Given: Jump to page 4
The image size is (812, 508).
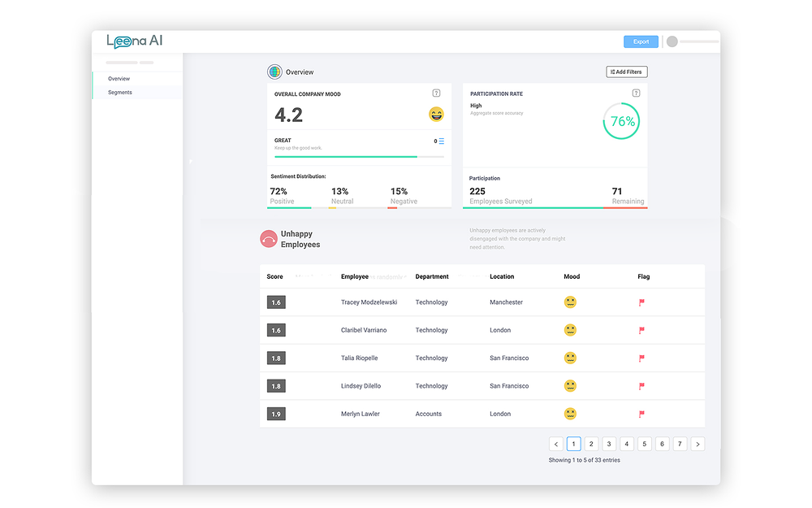Looking at the screenshot, I should click(627, 445).
